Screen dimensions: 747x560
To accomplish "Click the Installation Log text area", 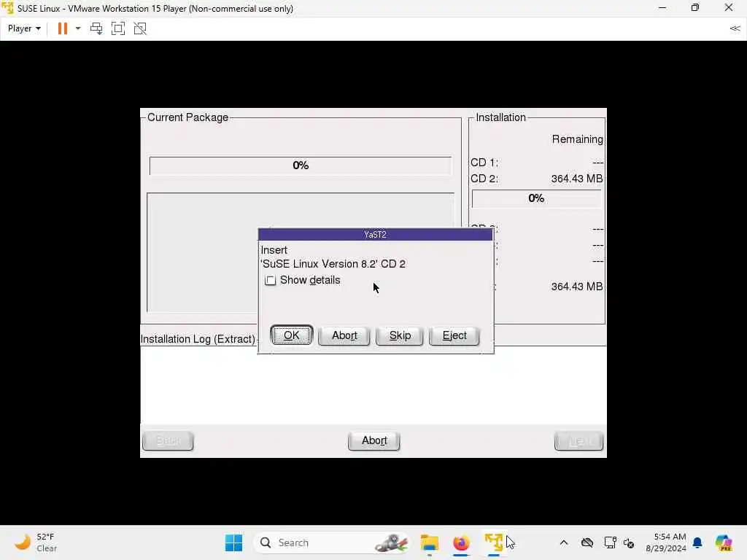I will point(373,385).
